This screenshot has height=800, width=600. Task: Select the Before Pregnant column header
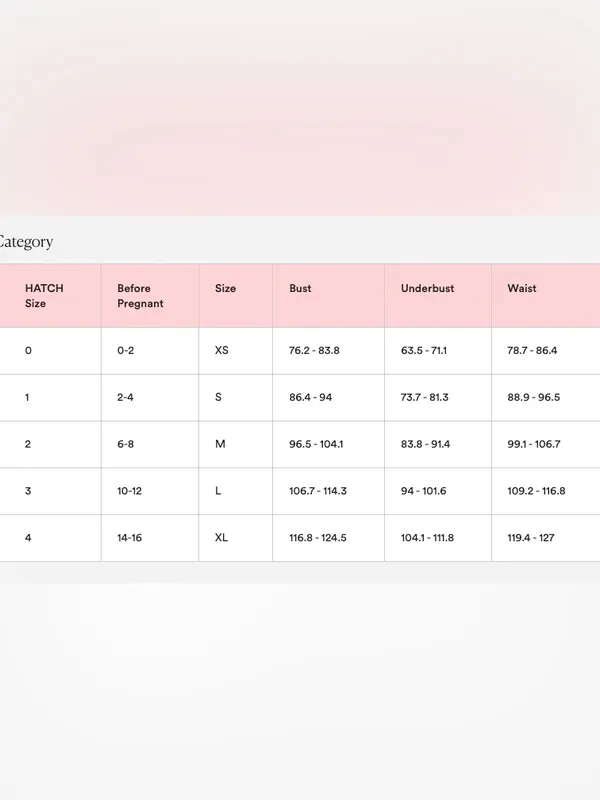pos(140,295)
